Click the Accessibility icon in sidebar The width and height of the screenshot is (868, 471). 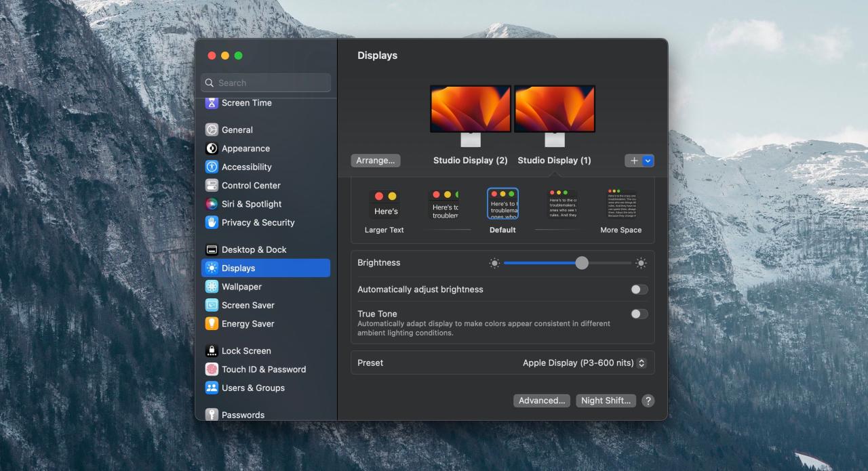pos(212,167)
